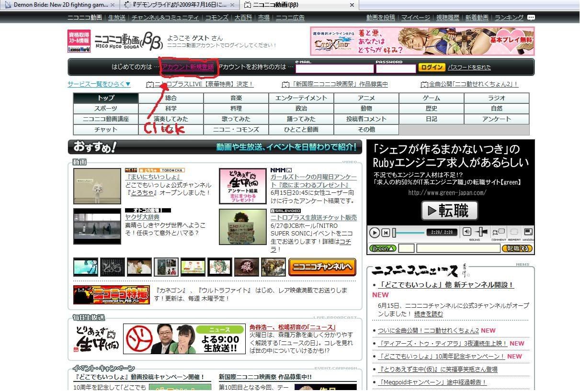Focus the PASSWORD input field
This screenshot has width=580, height=392.
point(396,68)
